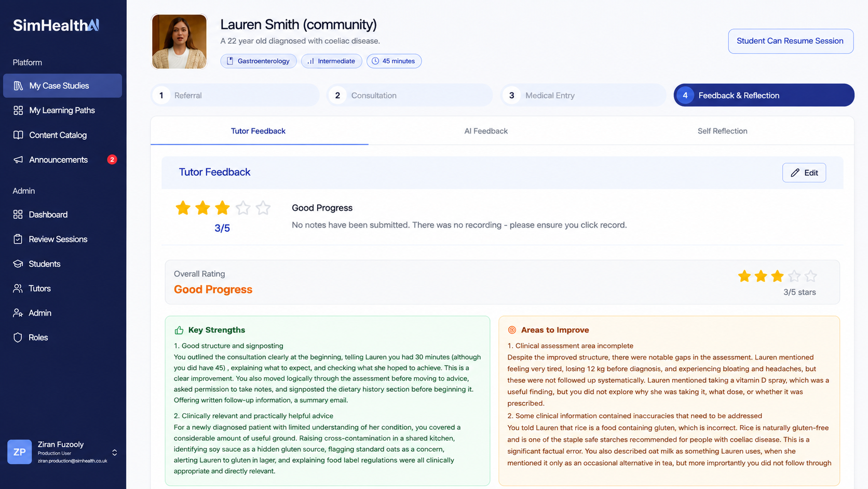Go to the admin Dashboard
The height and width of the screenshot is (489, 868).
pyautogui.click(x=63, y=215)
